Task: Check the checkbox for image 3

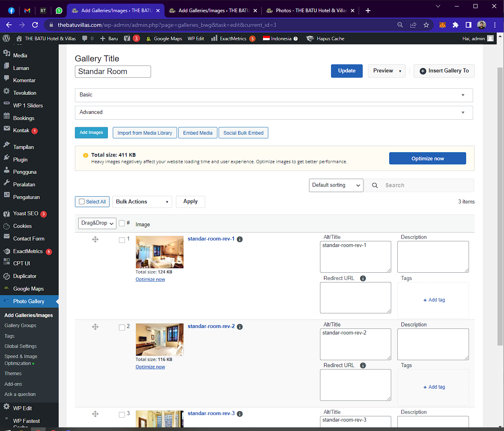Action: 122,415
